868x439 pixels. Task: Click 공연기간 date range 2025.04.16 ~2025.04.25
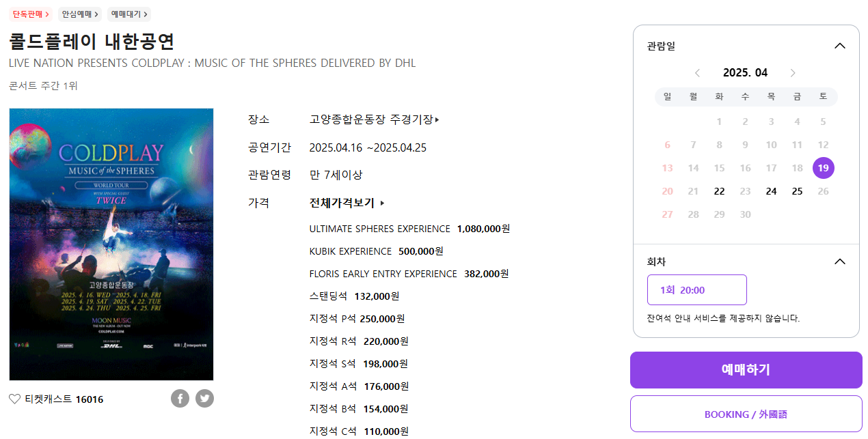click(x=368, y=147)
